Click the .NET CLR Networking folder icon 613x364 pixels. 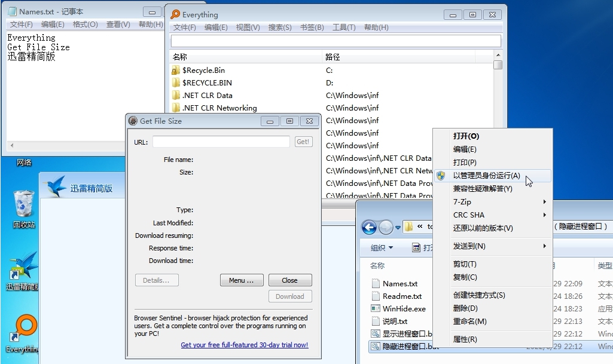tap(176, 108)
